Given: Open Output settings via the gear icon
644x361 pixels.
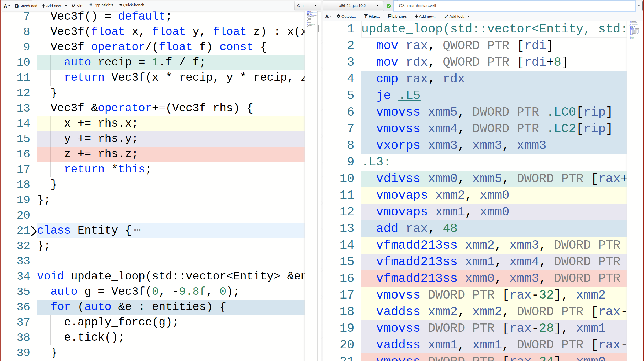Looking at the screenshot, I should click(338, 16).
